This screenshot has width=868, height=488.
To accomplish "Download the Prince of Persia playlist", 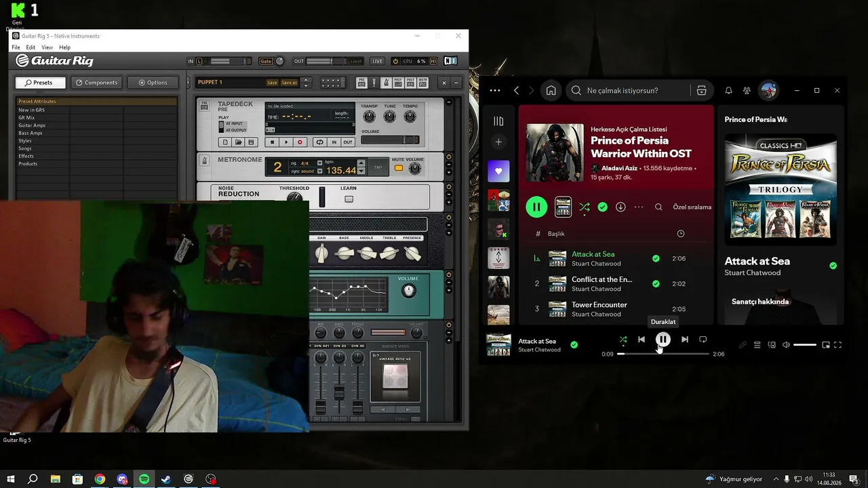I will point(620,207).
